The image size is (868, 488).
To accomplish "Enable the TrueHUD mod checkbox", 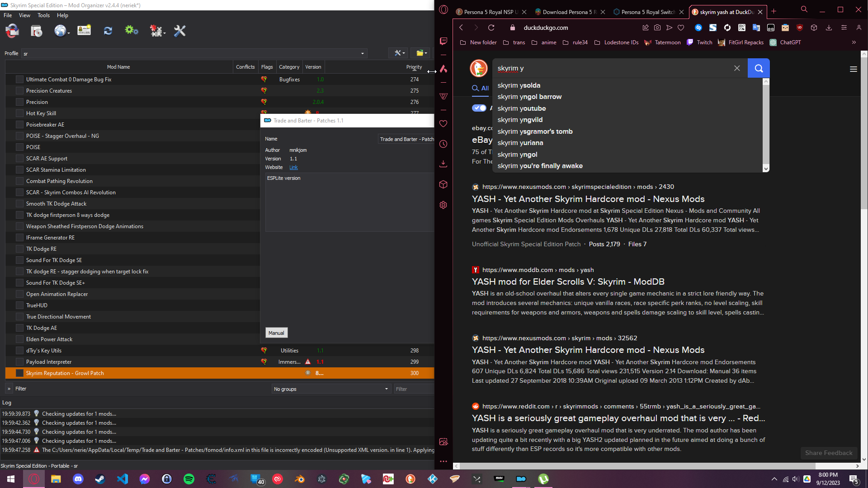I will tap(19, 305).
